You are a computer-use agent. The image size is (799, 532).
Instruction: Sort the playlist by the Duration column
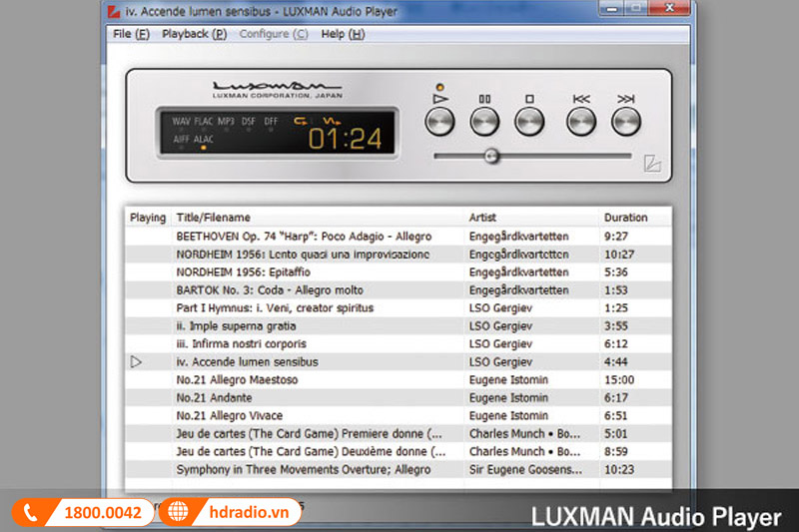click(625, 217)
